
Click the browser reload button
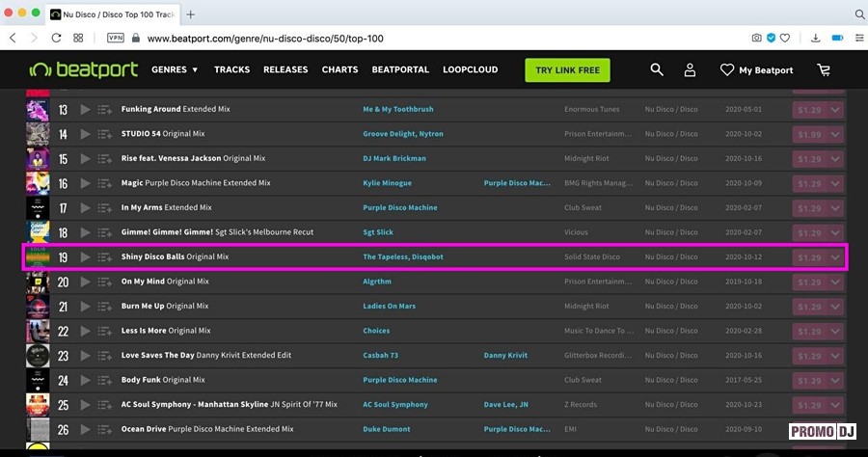pos(57,38)
